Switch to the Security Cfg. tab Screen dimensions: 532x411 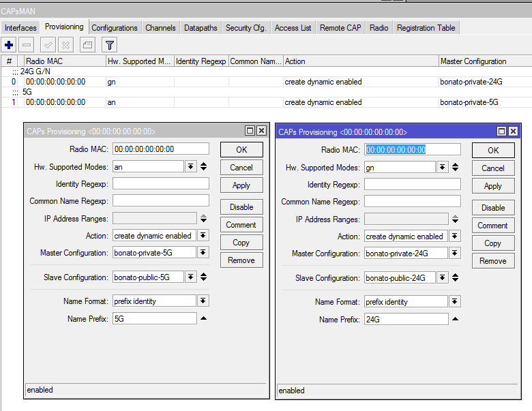pos(246,28)
